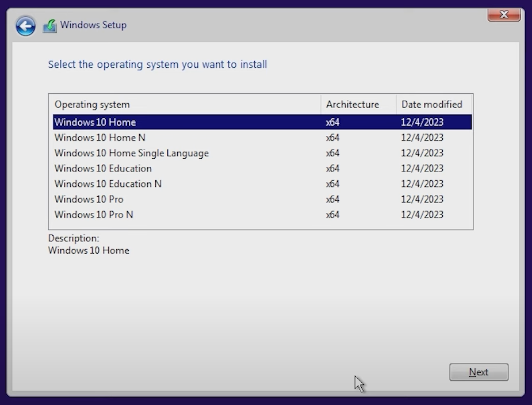Select the highlighted Windows 10 Home row
The height and width of the screenshot is (405, 532).
95,122
